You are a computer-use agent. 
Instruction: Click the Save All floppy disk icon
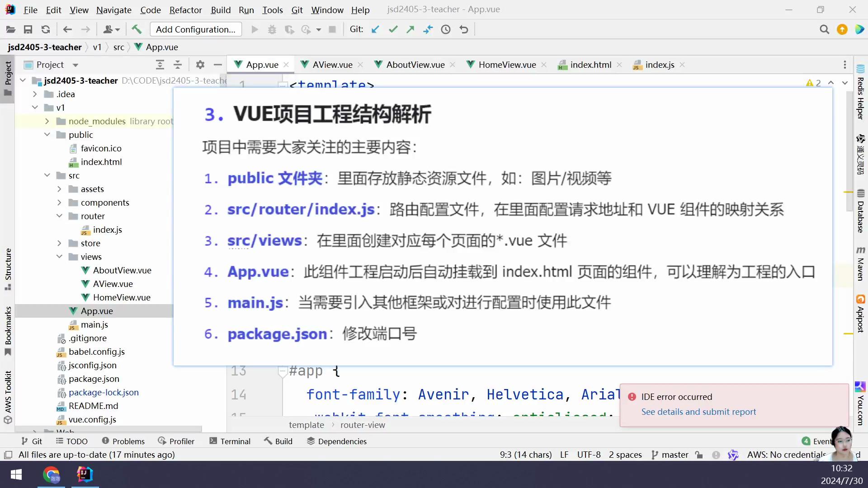pos(28,29)
